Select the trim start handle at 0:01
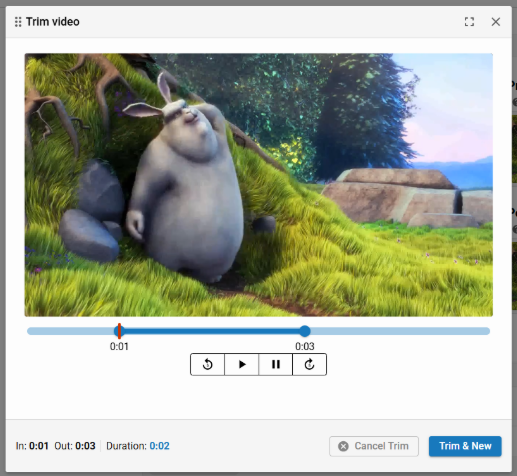 tap(119, 331)
